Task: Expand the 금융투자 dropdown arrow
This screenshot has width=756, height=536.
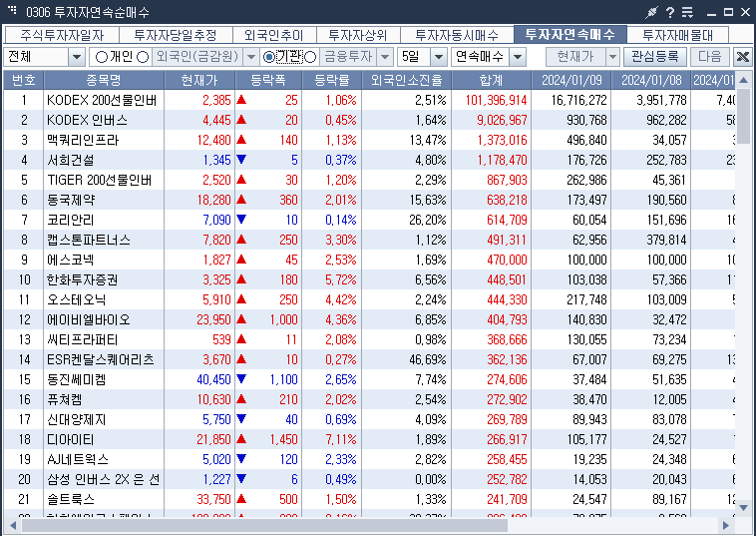Action: pos(385,57)
